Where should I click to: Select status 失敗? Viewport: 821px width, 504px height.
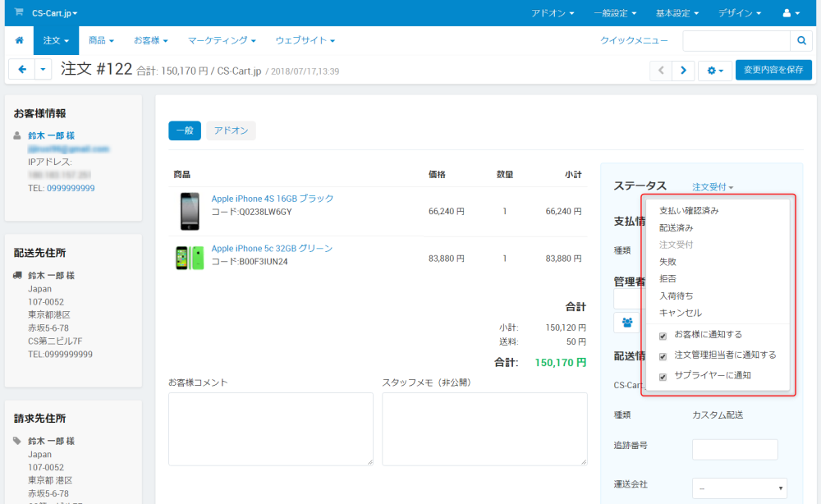pyautogui.click(x=667, y=262)
